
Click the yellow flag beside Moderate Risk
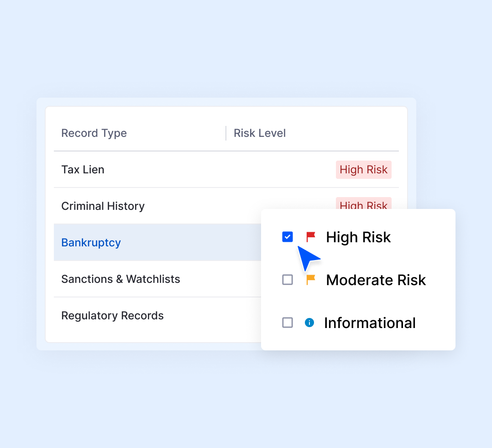(x=311, y=280)
